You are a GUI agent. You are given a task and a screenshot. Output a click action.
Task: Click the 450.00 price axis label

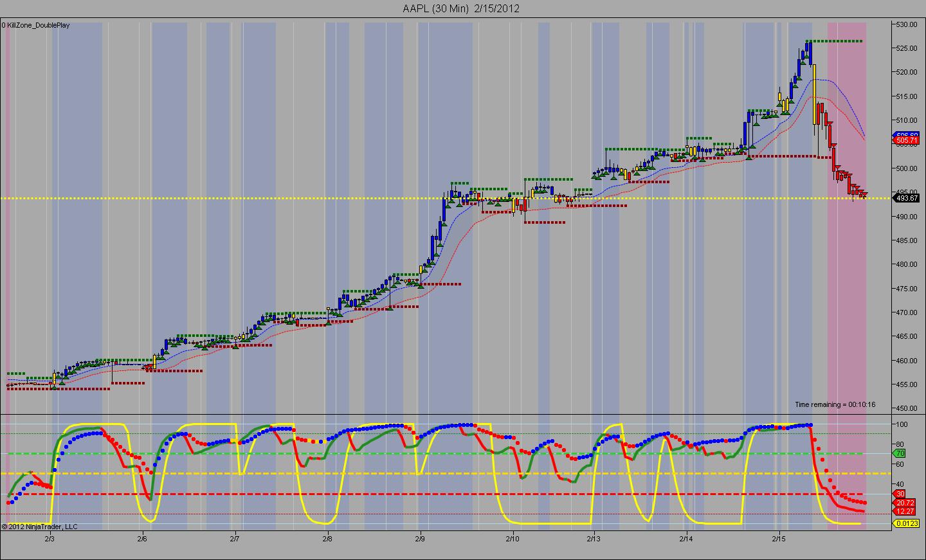pyautogui.click(x=905, y=408)
